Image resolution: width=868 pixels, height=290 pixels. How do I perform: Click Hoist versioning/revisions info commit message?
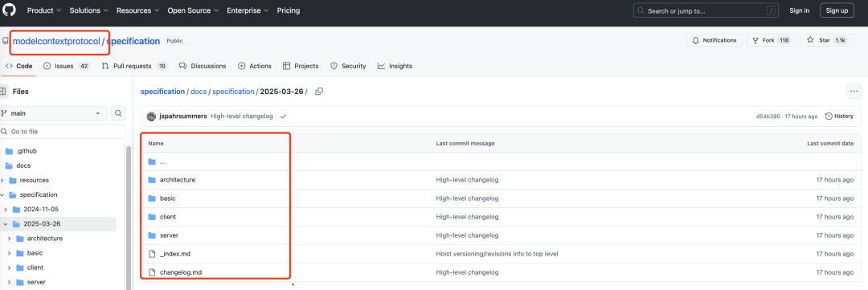(497, 254)
